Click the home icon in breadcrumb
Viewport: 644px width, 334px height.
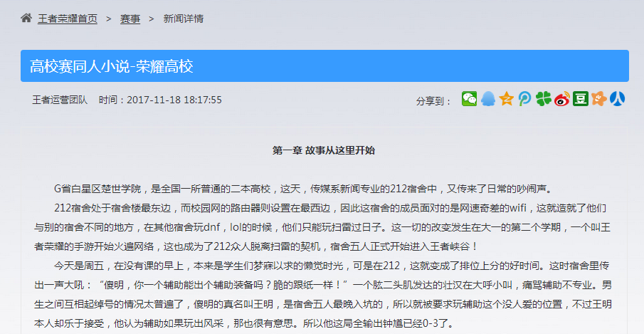click(26, 18)
